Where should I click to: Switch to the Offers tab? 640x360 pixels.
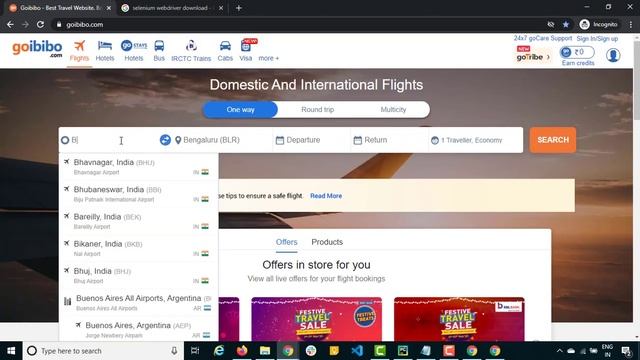point(287,242)
